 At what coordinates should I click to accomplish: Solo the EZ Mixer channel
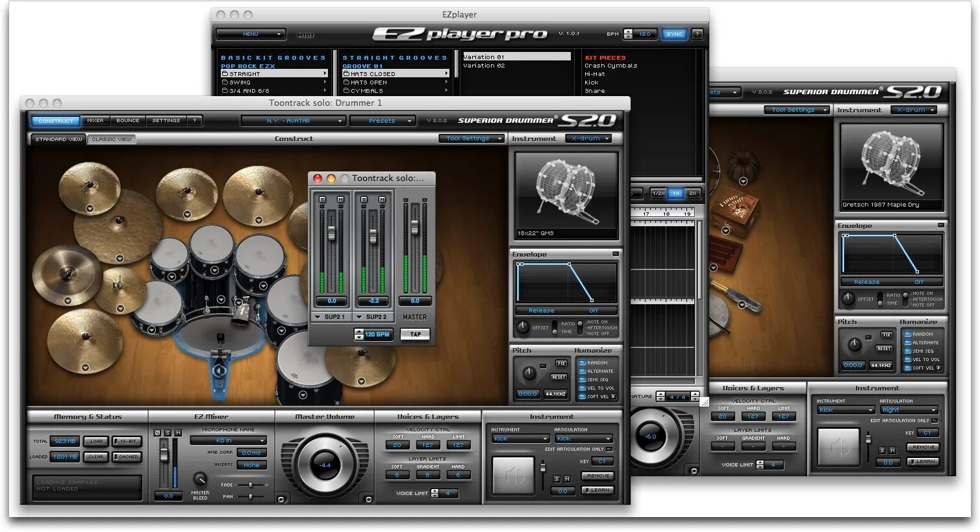click(168, 433)
